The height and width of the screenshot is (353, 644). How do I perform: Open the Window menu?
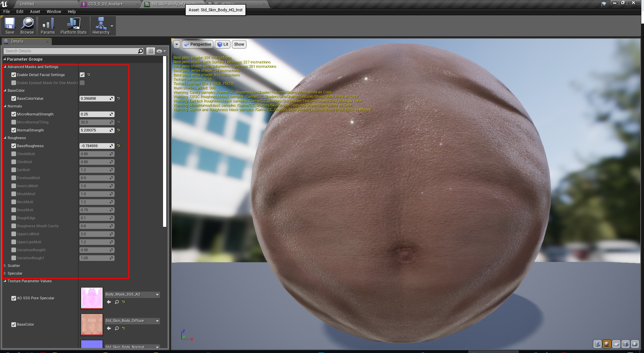coord(54,11)
